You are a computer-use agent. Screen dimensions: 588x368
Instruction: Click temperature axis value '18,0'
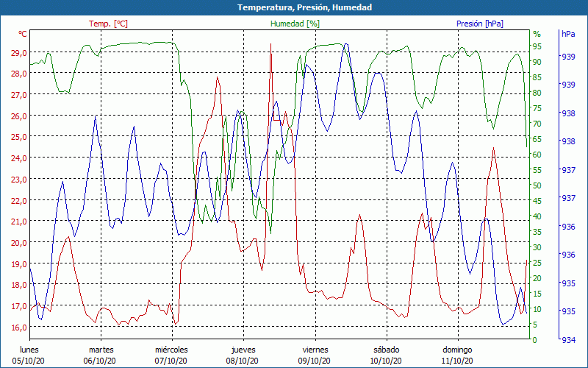19,285
